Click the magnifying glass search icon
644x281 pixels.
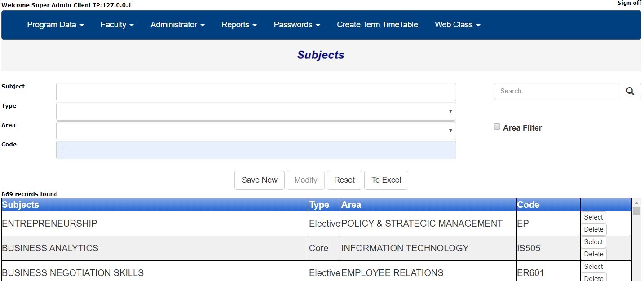pos(630,90)
